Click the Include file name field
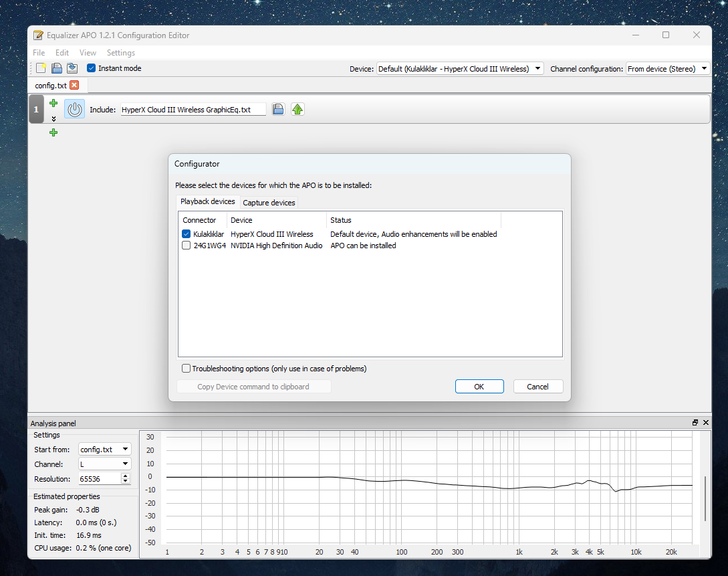728x576 pixels. [x=193, y=110]
